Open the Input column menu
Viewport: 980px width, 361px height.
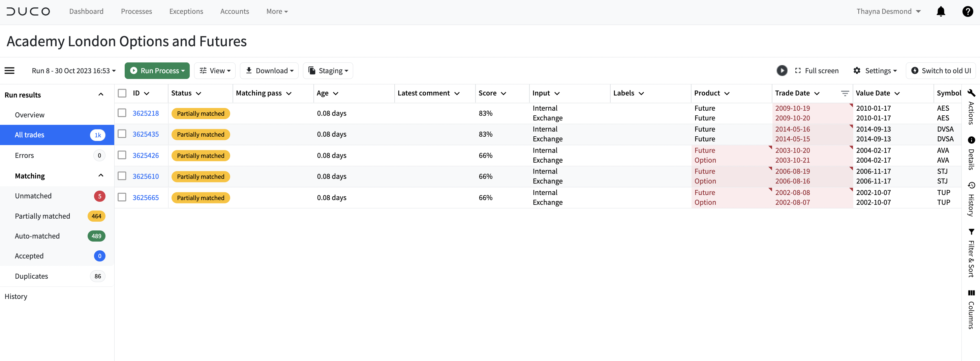557,94
